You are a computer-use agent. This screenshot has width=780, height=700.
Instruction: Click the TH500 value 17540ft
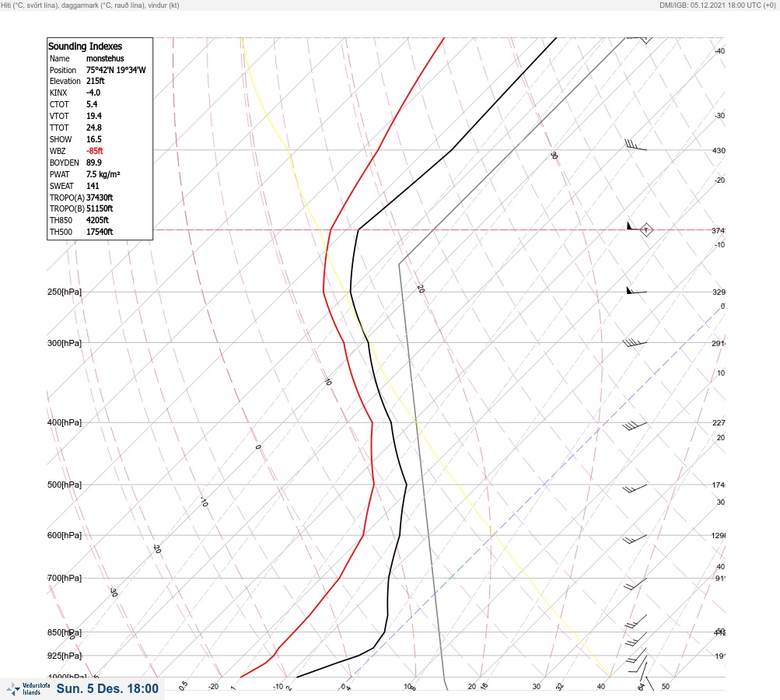(x=100, y=232)
